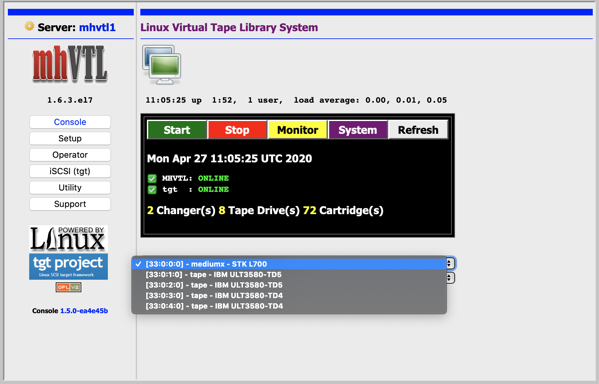
Task: Click the Linux Virtual Tape Library System heading
Action: click(x=229, y=28)
